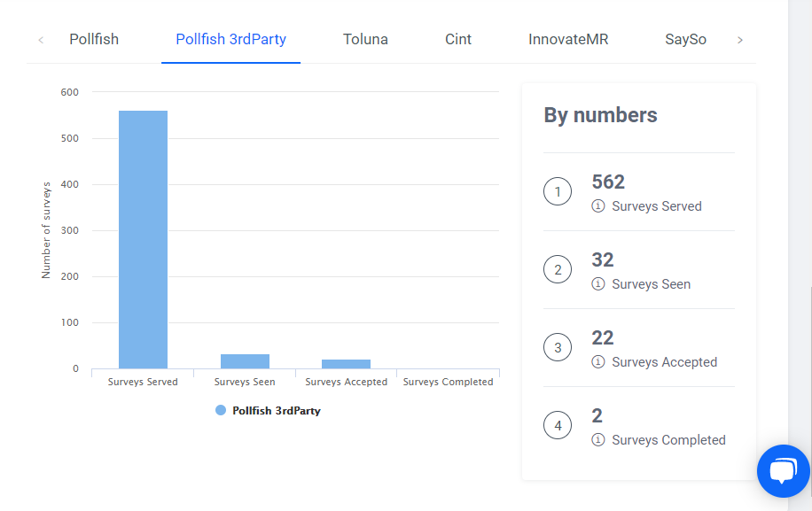The height and width of the screenshot is (511, 812).
Task: Click info icon beside Surveys Completed
Action: tap(598, 440)
